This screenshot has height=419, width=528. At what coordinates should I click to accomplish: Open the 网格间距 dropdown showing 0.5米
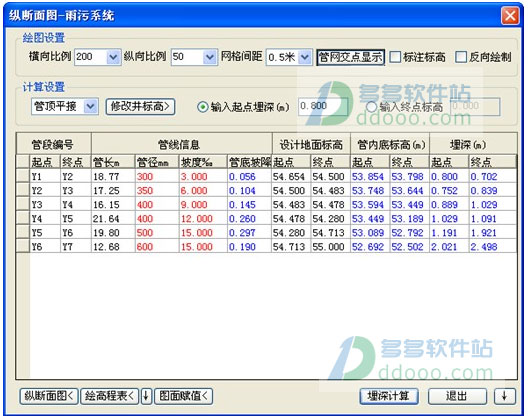pyautogui.click(x=305, y=57)
